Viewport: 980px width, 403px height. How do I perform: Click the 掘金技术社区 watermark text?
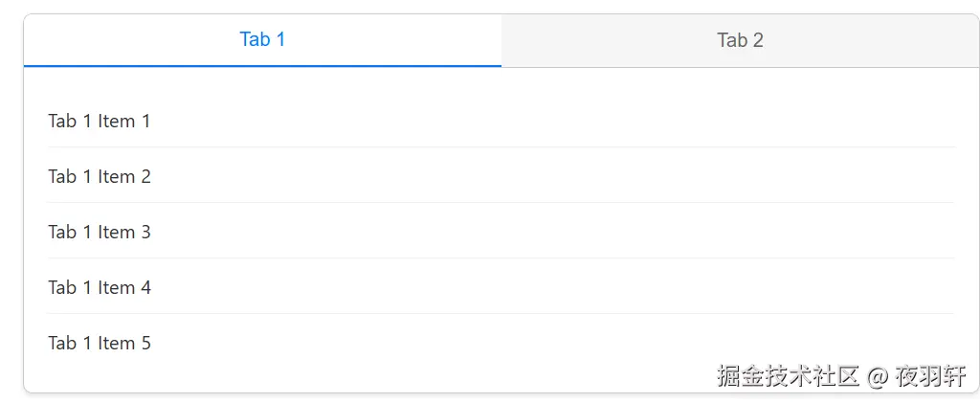[789, 376]
